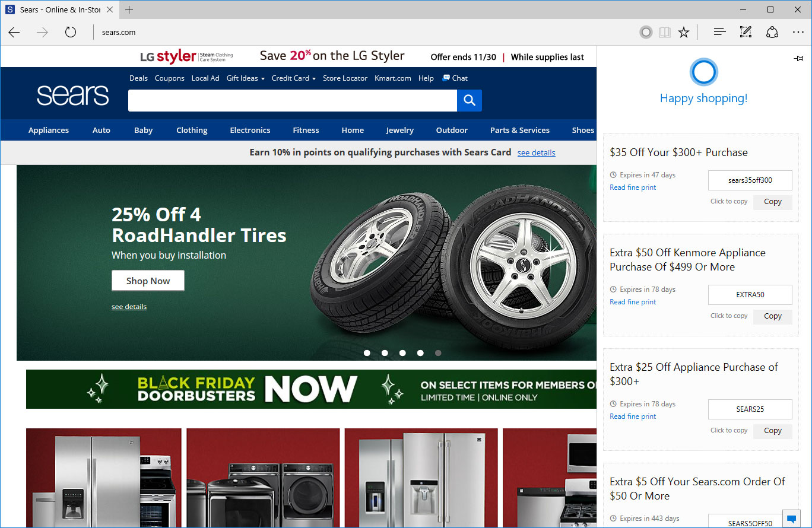Open the feedback chat icon in Cortana pane
812x528 pixels.
(x=791, y=518)
